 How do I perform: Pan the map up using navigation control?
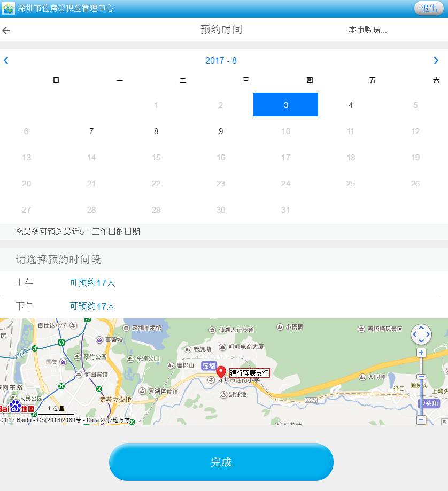click(x=421, y=328)
